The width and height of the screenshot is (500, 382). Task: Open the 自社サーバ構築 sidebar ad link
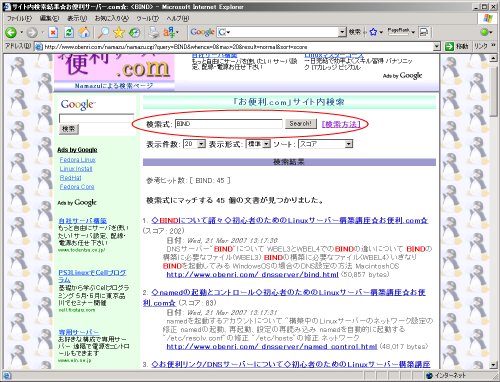[83, 221]
